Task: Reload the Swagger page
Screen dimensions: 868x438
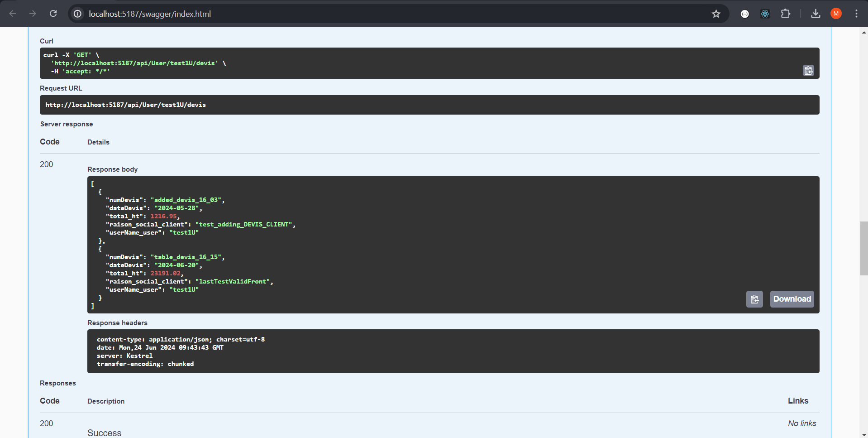Action: click(x=53, y=14)
